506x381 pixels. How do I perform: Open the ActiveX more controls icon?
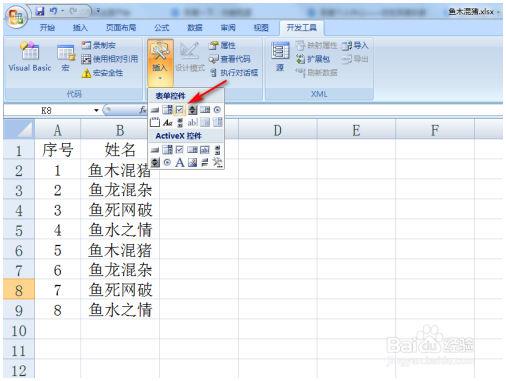pyautogui.click(x=217, y=162)
